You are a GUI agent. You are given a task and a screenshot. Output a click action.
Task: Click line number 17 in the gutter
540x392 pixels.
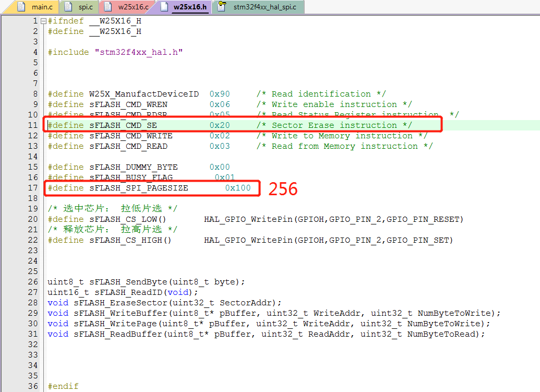33,188
